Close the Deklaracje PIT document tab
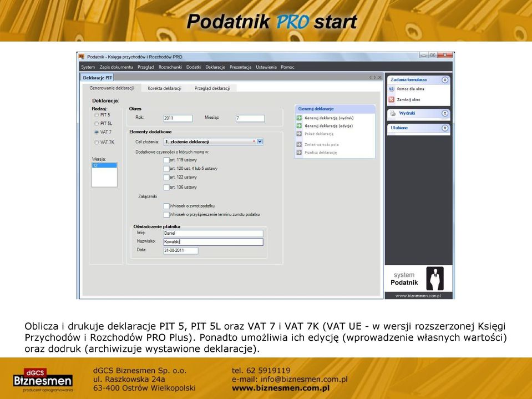 379,78
